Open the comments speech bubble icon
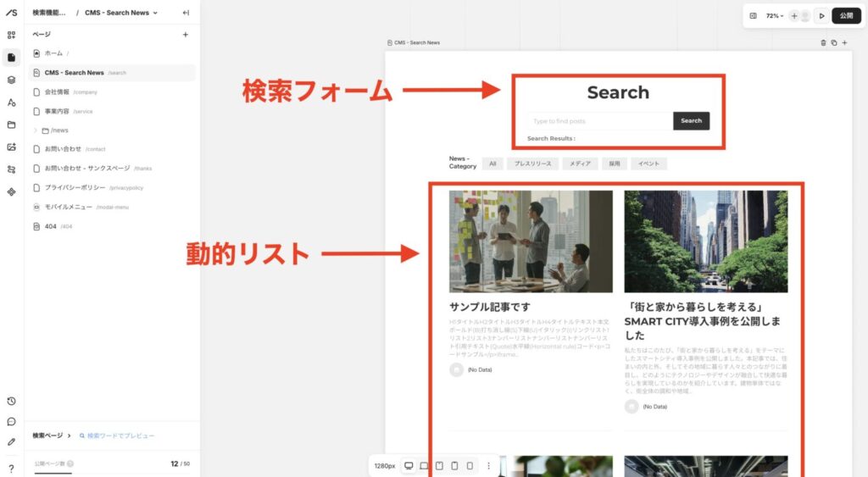The height and width of the screenshot is (477, 868). pos(11,421)
